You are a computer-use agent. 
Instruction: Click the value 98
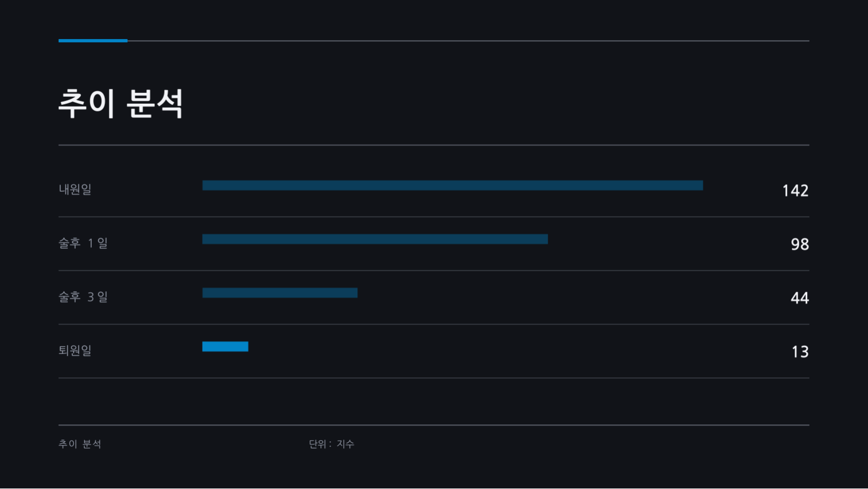coord(800,244)
